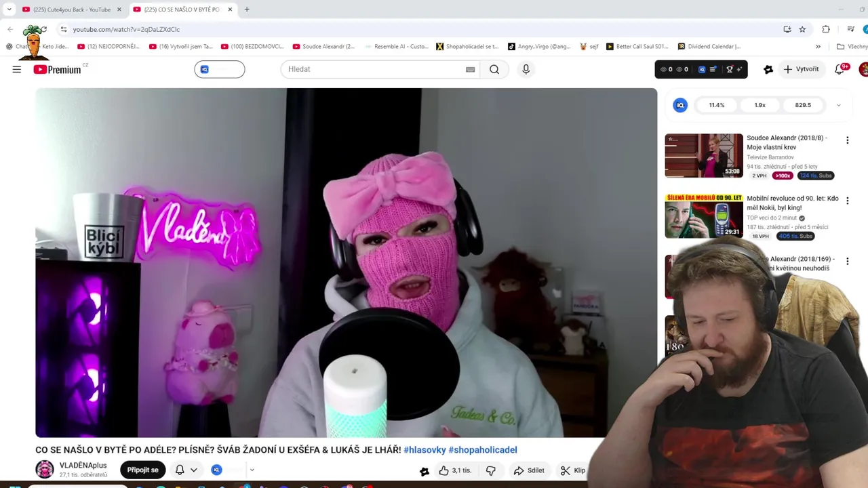Open Resemble AI - Custo... bookmark

(x=395, y=47)
